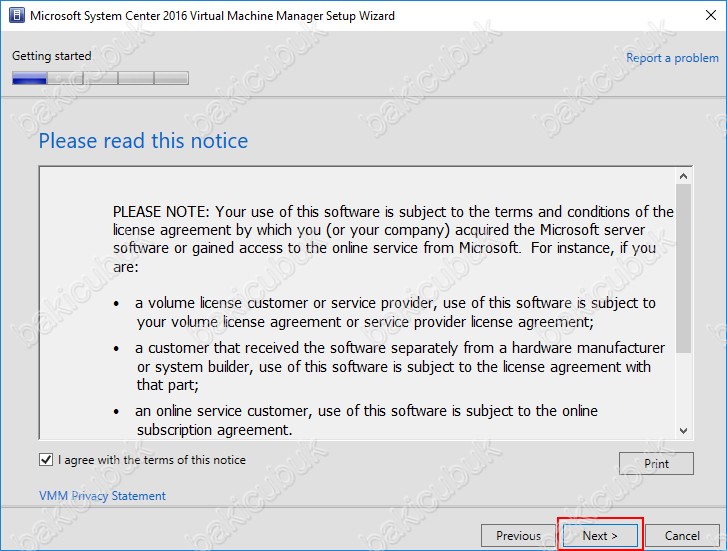
Task: Click the Setup Wizard title bar icon
Action: 15,16
